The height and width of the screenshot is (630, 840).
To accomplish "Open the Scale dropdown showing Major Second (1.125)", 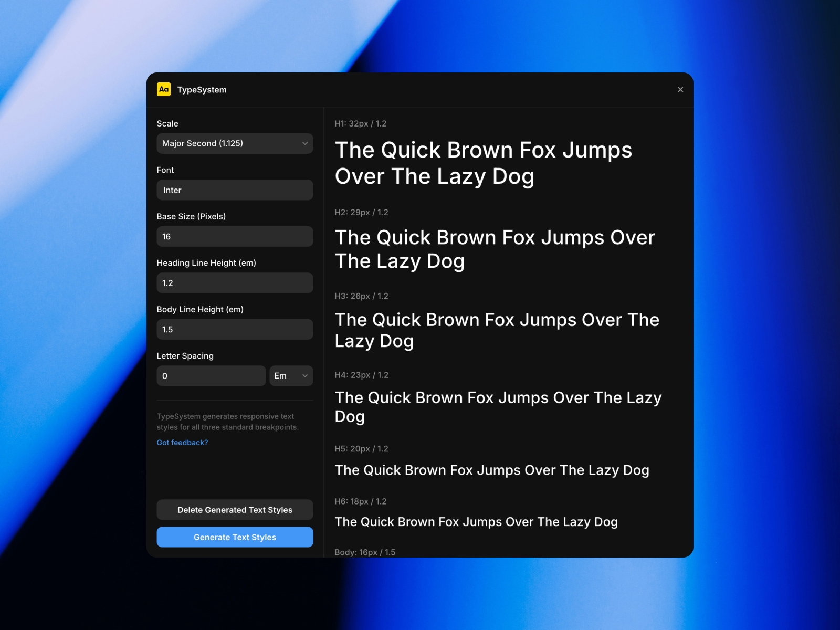I will coord(235,143).
